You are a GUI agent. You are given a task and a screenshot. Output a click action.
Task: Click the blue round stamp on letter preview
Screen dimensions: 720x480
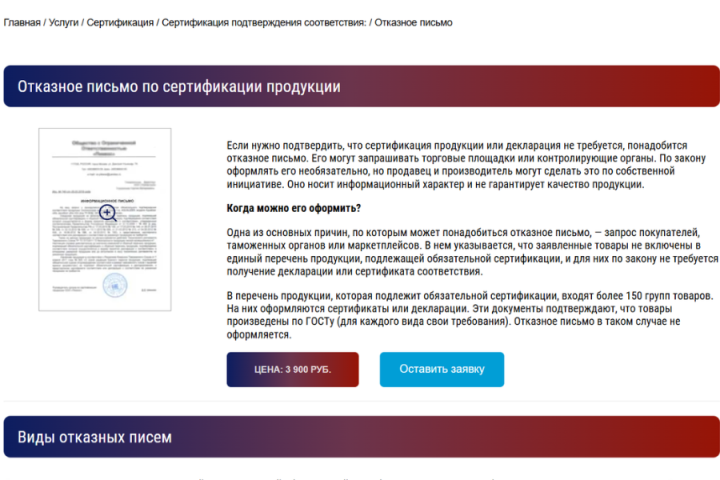pyautogui.click(x=115, y=285)
